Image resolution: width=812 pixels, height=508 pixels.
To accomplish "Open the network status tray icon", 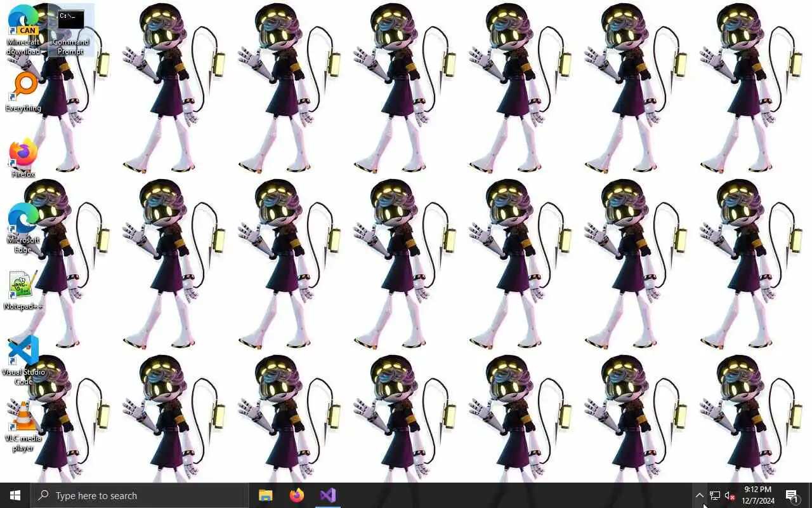I will [715, 495].
